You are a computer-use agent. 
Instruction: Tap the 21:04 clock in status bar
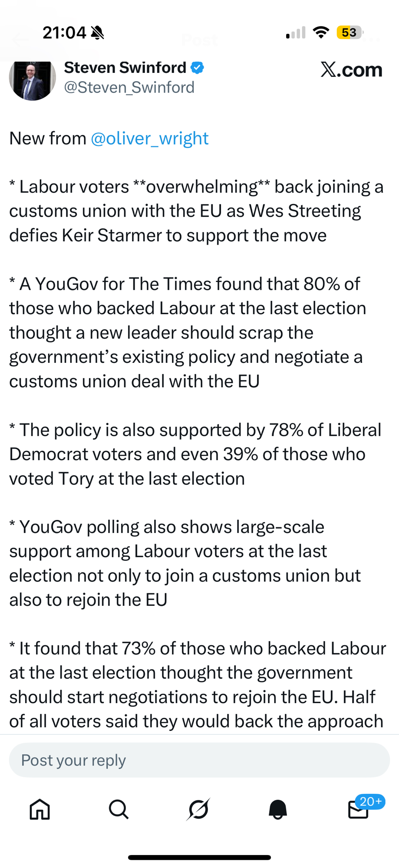(x=64, y=33)
